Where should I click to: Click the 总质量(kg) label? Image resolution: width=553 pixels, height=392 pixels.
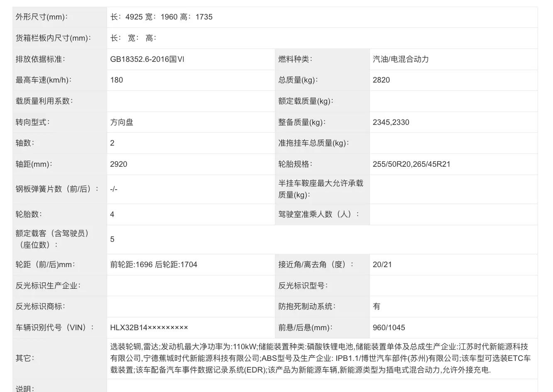coord(298,80)
